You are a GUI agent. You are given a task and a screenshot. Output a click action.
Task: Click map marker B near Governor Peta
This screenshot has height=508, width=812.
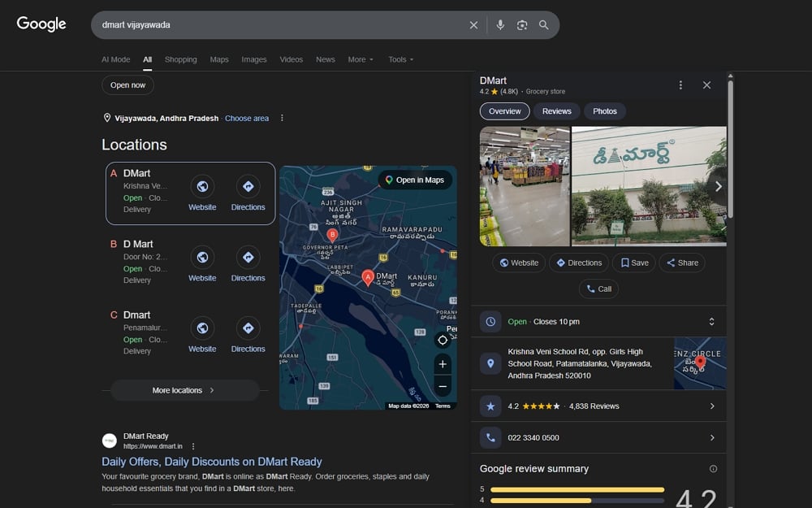tap(332, 236)
